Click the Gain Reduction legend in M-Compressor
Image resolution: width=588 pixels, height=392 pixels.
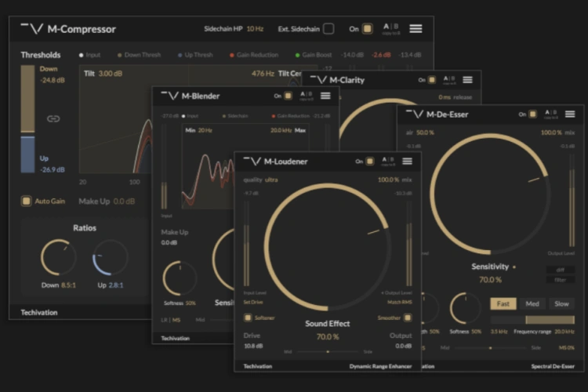point(254,55)
